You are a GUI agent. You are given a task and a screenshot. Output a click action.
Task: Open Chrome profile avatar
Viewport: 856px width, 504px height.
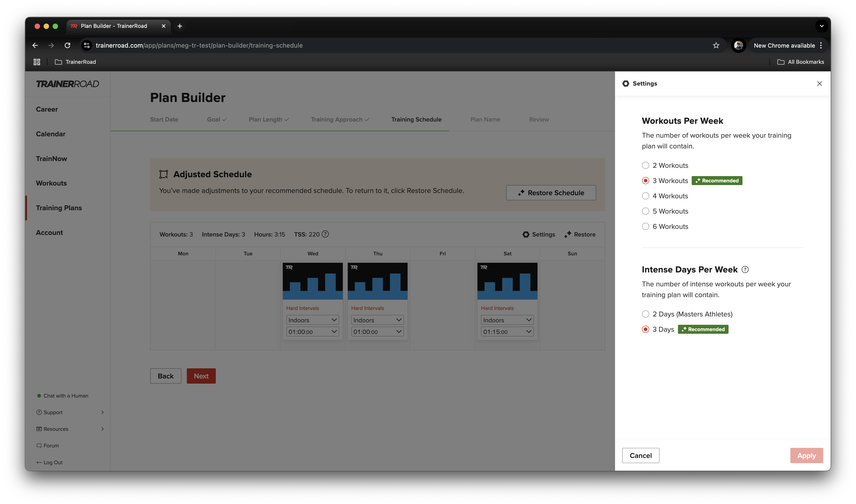pos(738,46)
